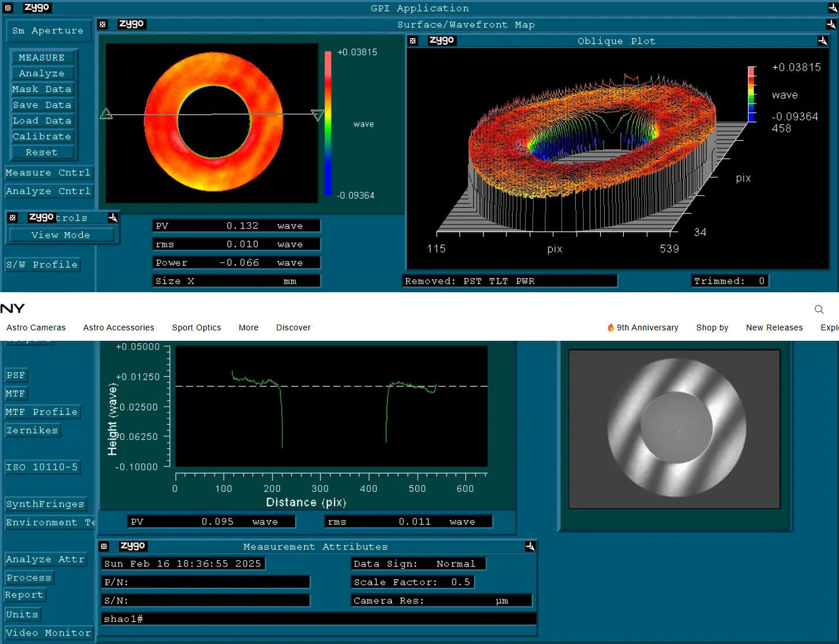The image size is (839, 644).
Task: Expand the Astro Cameras menu
Action: 36,327
